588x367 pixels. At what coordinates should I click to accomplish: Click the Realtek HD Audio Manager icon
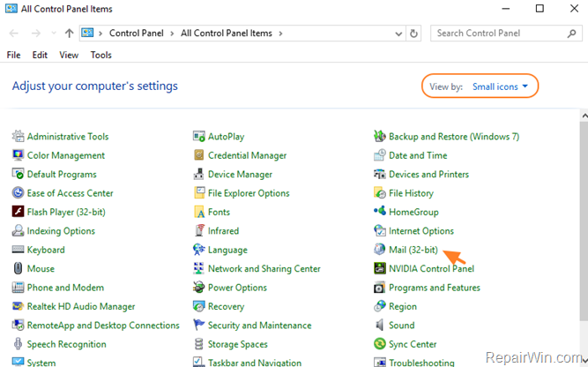coord(18,306)
